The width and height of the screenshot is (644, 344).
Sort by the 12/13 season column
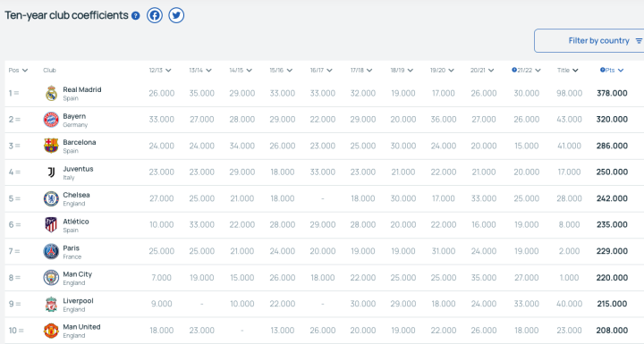pos(160,71)
